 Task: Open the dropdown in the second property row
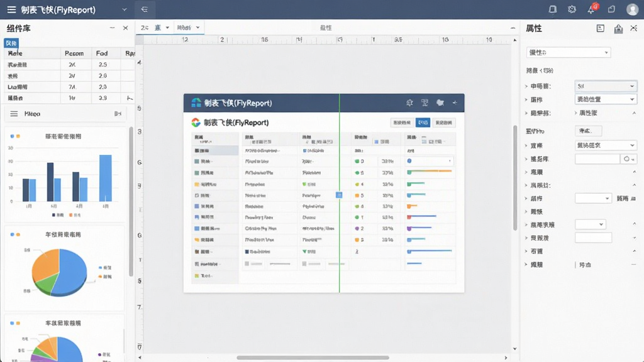coord(606,99)
